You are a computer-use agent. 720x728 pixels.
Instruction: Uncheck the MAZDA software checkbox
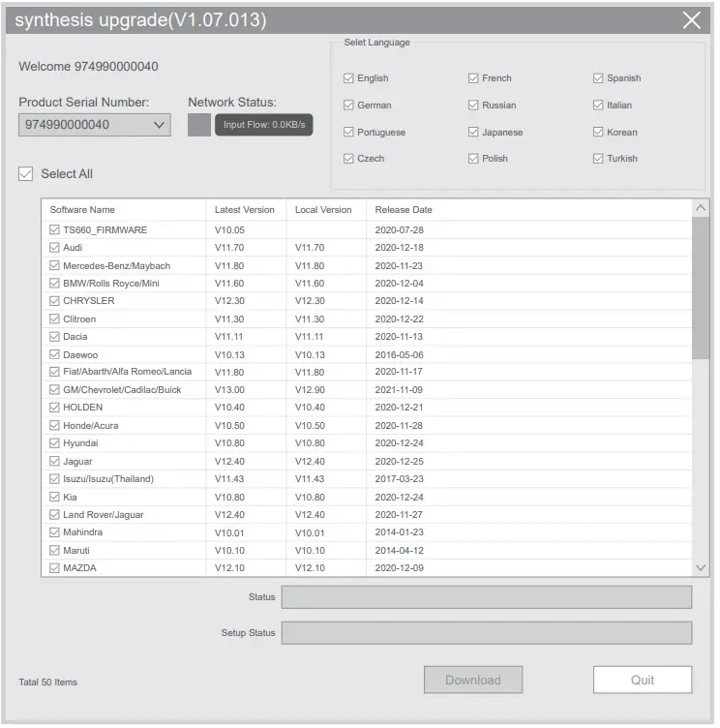[54, 568]
